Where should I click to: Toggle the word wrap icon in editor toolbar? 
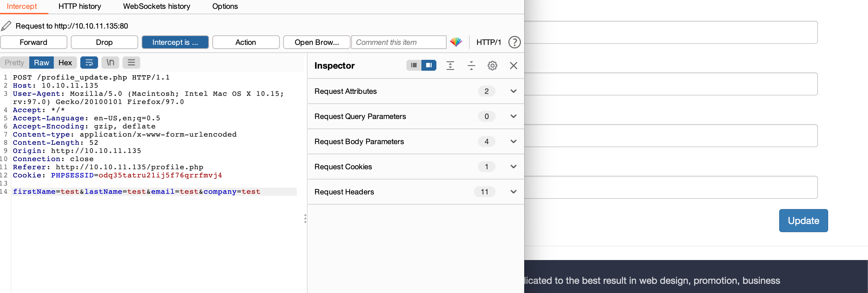coord(89,63)
